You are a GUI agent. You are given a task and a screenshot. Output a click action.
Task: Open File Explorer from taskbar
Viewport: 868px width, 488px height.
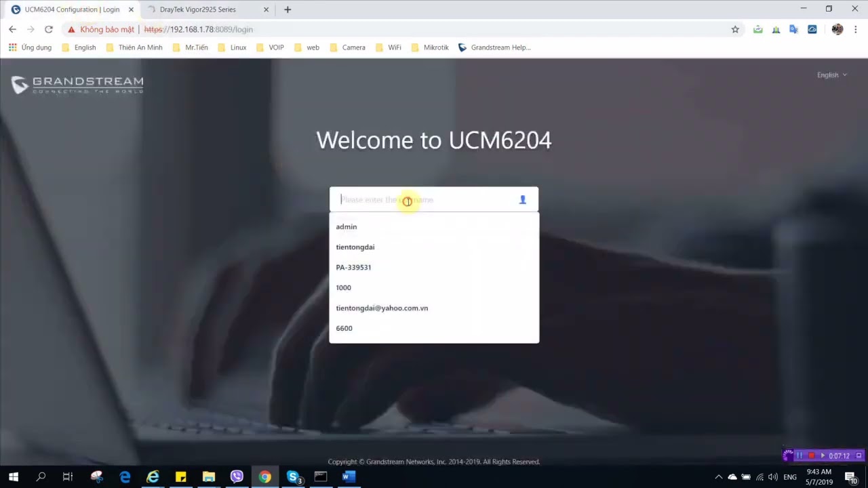pos(209,476)
